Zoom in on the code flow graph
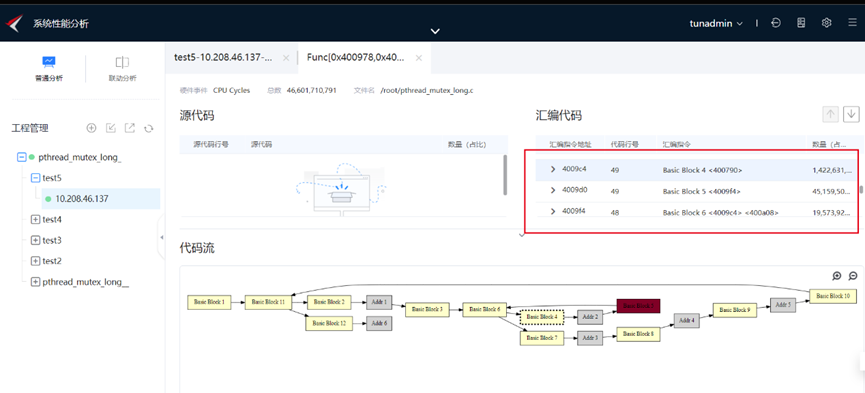The height and width of the screenshot is (393, 865). (837, 276)
